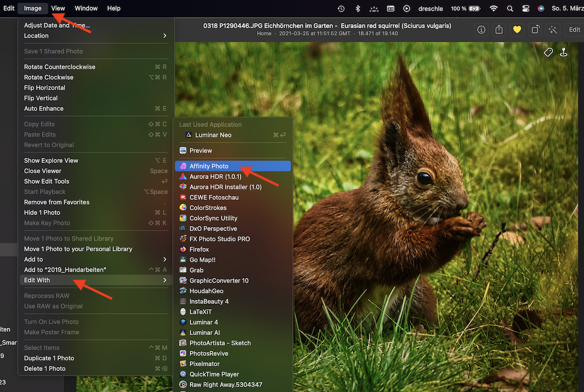Click the Share icon in toolbar
The height and width of the screenshot is (392, 584).
pyautogui.click(x=499, y=30)
